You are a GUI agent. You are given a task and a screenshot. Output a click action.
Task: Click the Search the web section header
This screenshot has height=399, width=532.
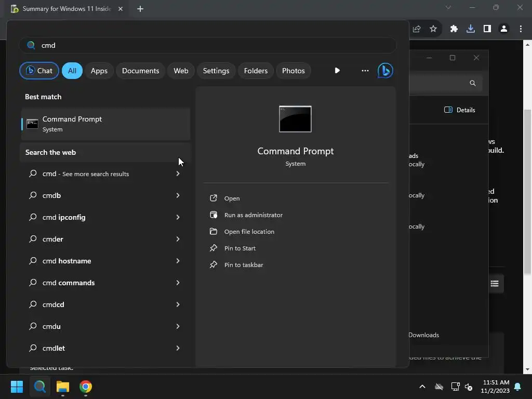pos(50,152)
